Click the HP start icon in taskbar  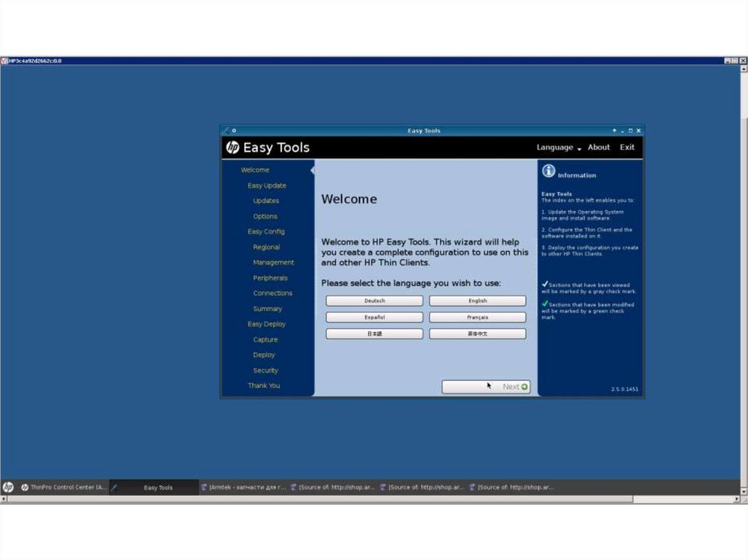tap(8, 487)
